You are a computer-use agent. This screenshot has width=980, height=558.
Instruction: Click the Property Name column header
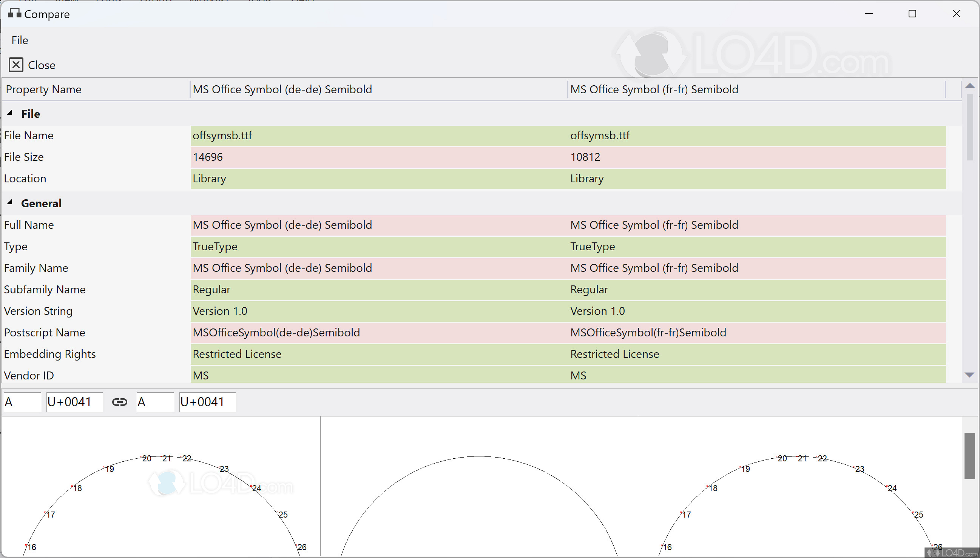pyautogui.click(x=43, y=89)
